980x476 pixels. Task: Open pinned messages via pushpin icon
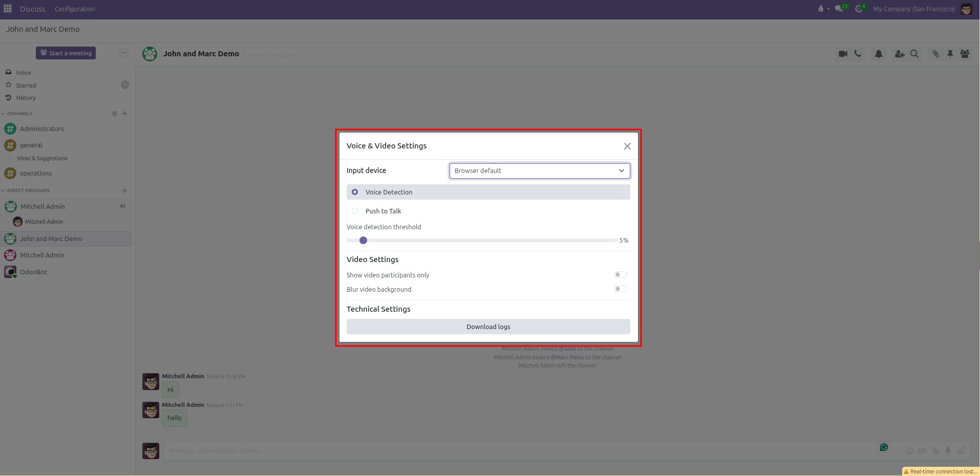click(950, 54)
